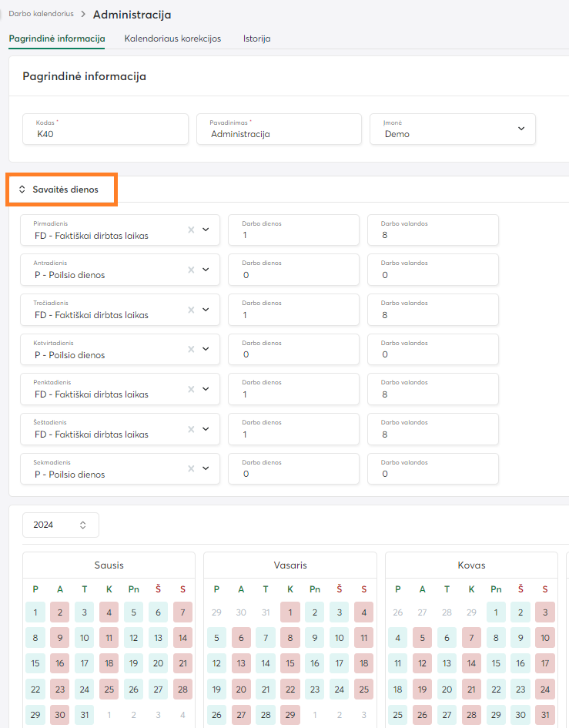Screen dimensions: 569x728
Task: Open the 2024 year selector
Action: pyautogui.click(x=60, y=525)
